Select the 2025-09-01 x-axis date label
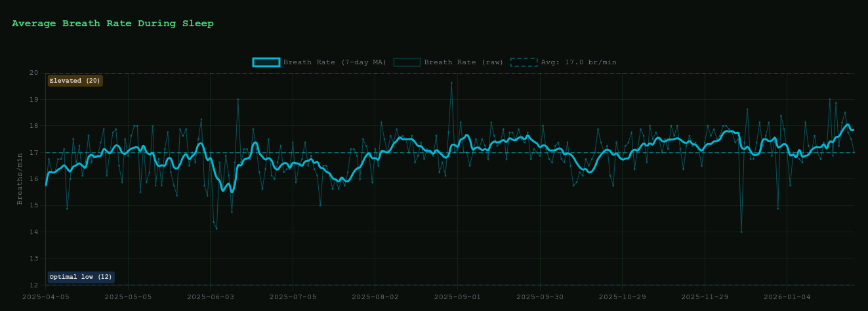 [457, 297]
